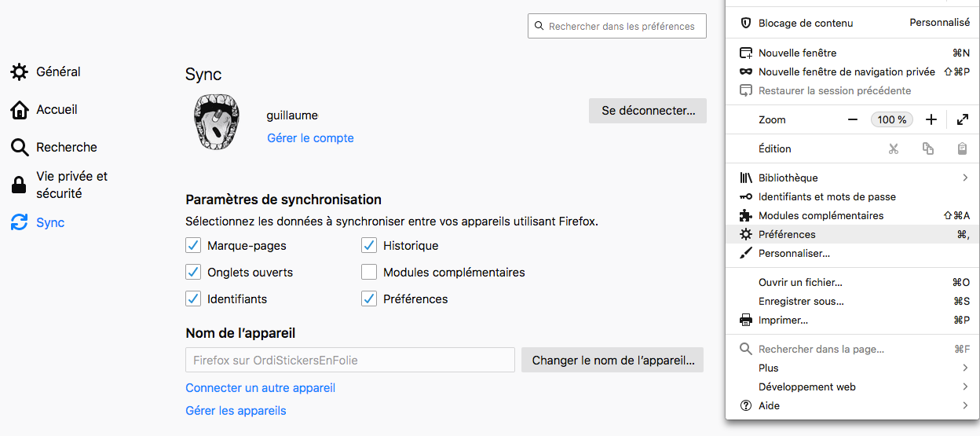Uncheck the Historique checkbox
980x436 pixels.
pyautogui.click(x=369, y=246)
